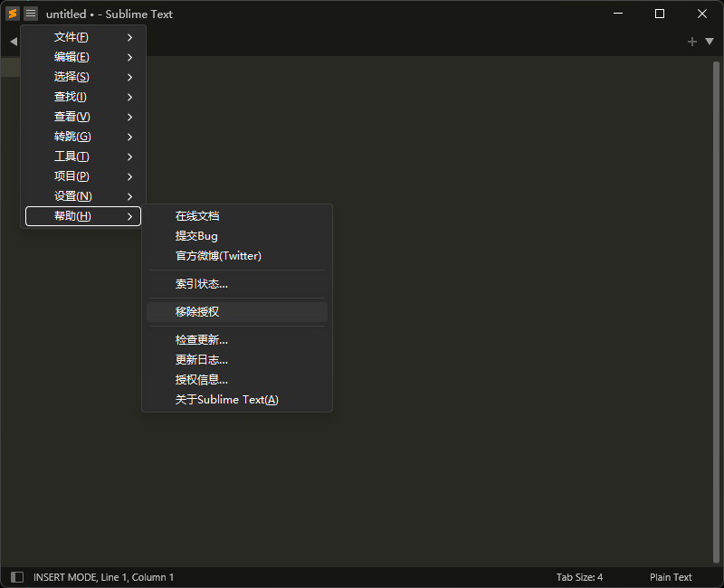Toggle the sidebar icon in status bar

(16, 577)
